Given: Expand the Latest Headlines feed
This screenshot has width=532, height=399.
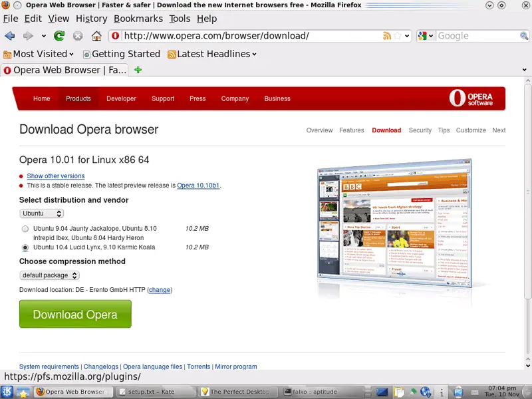Looking at the screenshot, I should click(211, 54).
